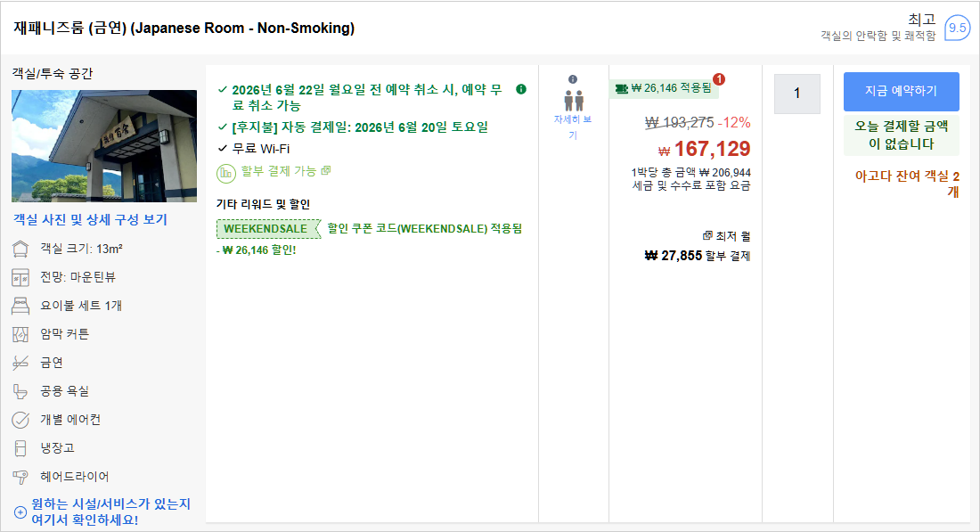Click the external link icon beside 최저 월
980x532 pixels.
coord(707,235)
